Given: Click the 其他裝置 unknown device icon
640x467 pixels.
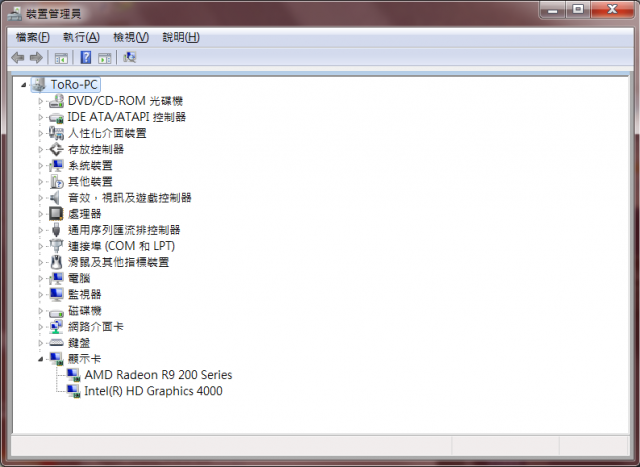Looking at the screenshot, I should [56, 181].
